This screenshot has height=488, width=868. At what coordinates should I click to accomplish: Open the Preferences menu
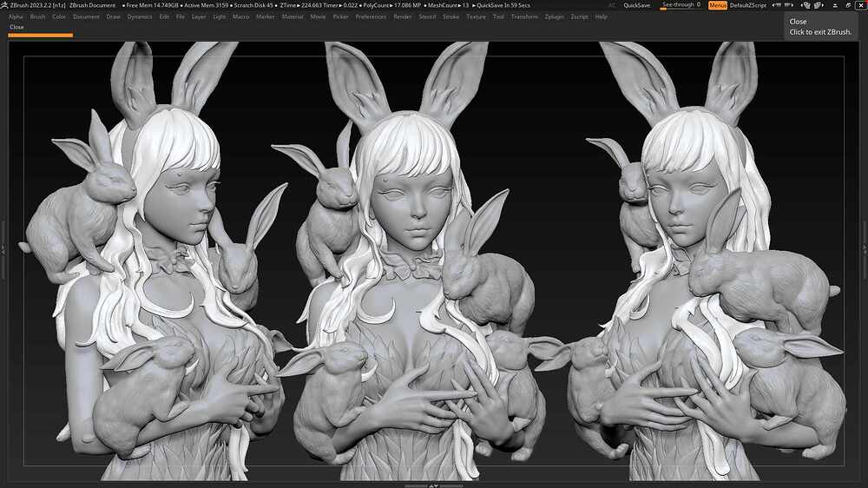[371, 16]
